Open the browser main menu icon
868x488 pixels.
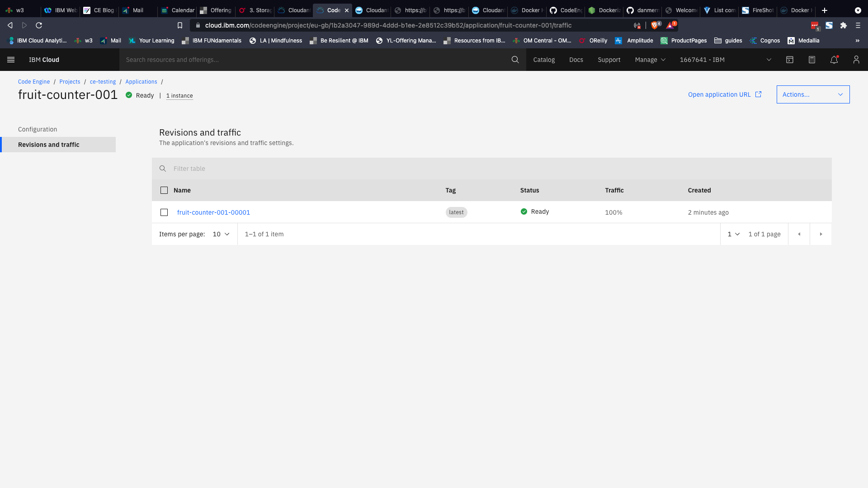(x=858, y=25)
